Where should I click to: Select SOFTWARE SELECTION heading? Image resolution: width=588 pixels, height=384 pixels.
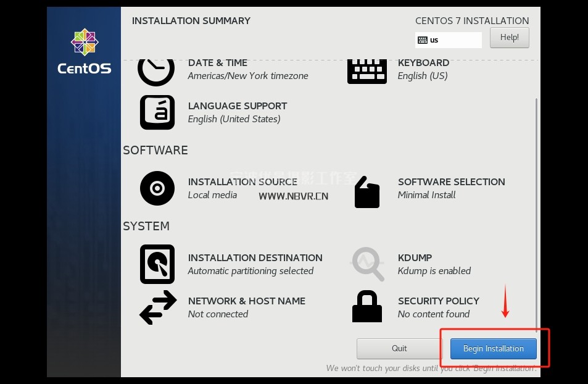[452, 182]
